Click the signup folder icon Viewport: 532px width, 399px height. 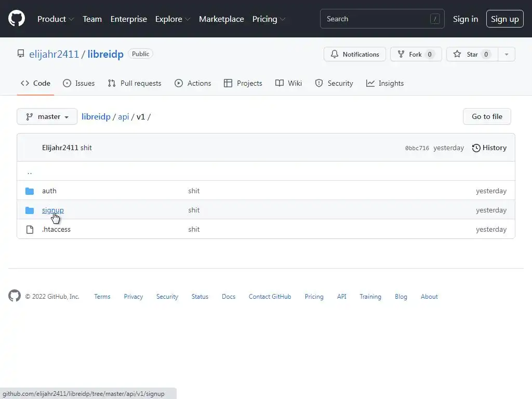click(30, 210)
